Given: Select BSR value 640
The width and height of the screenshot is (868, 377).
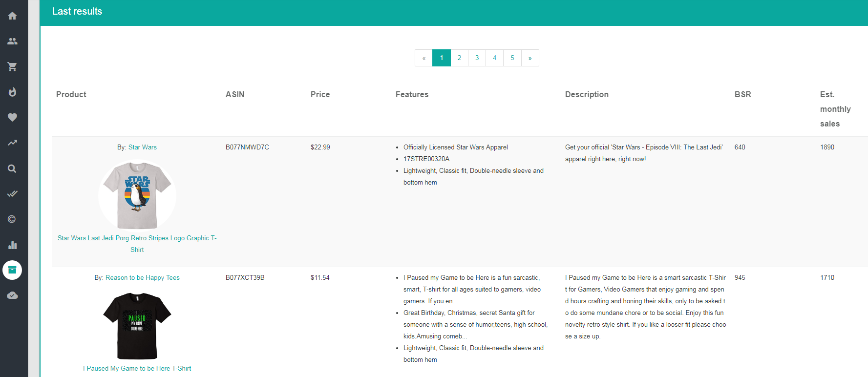Looking at the screenshot, I should [x=740, y=147].
